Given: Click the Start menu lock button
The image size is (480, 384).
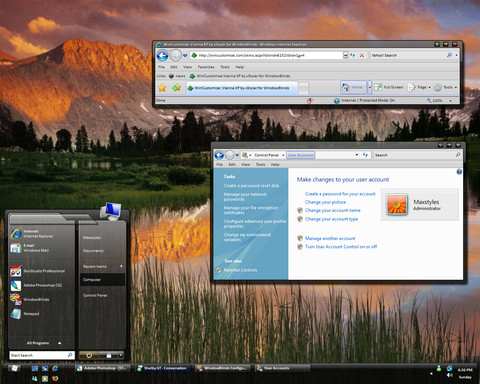Looking at the screenshot, I should coord(109,355).
